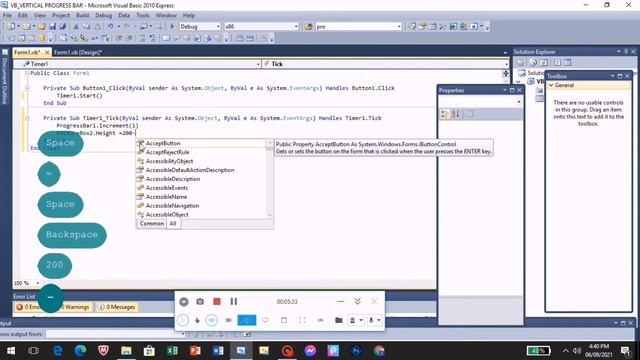Open the Help menu
Viewport: 640px width, 360px height.
(189, 16)
